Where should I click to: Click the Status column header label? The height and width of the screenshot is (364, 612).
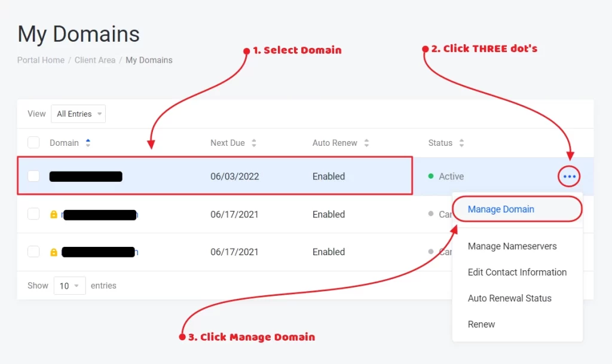pos(440,143)
